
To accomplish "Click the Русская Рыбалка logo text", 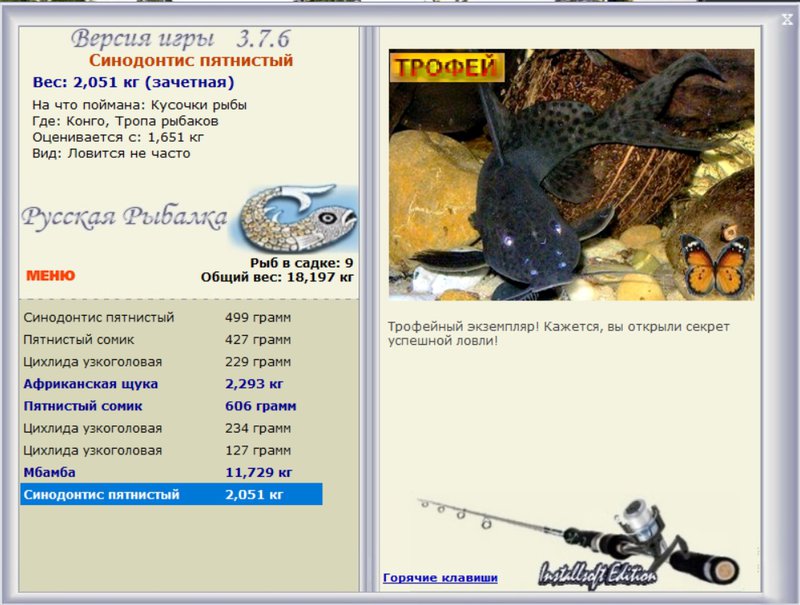I will pyautogui.click(x=124, y=217).
